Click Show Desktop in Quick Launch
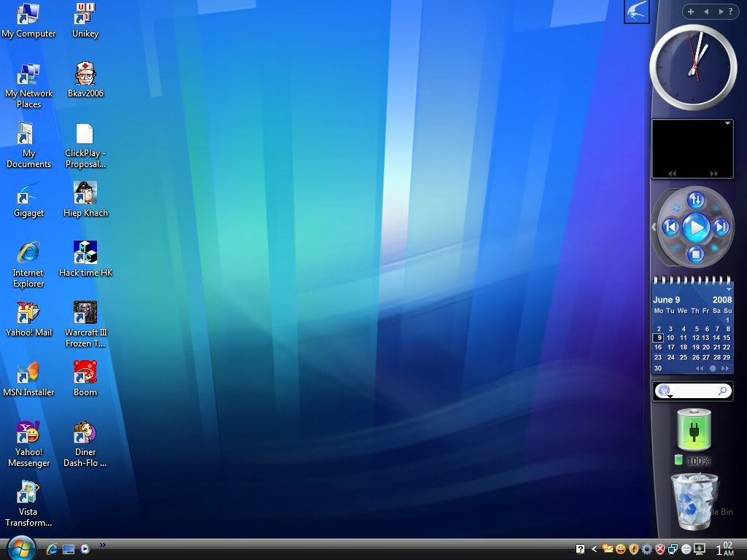 click(69, 550)
